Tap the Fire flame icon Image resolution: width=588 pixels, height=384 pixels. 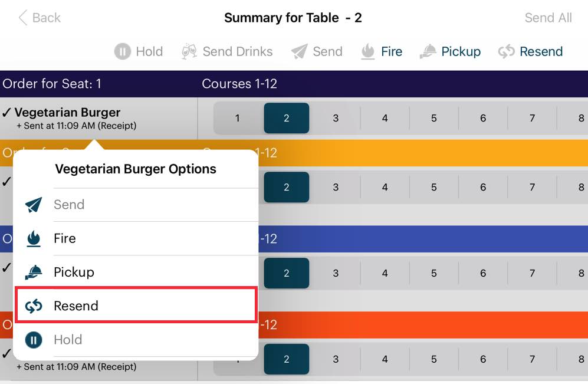(x=367, y=51)
